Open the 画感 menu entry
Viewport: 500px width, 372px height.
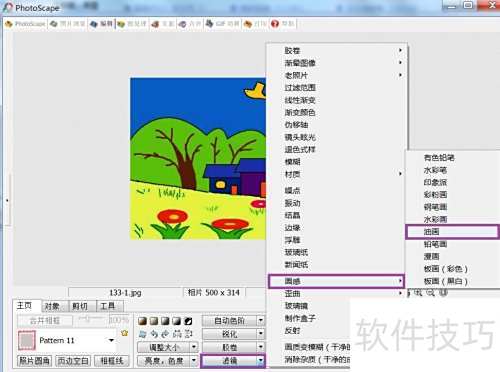[336, 281]
